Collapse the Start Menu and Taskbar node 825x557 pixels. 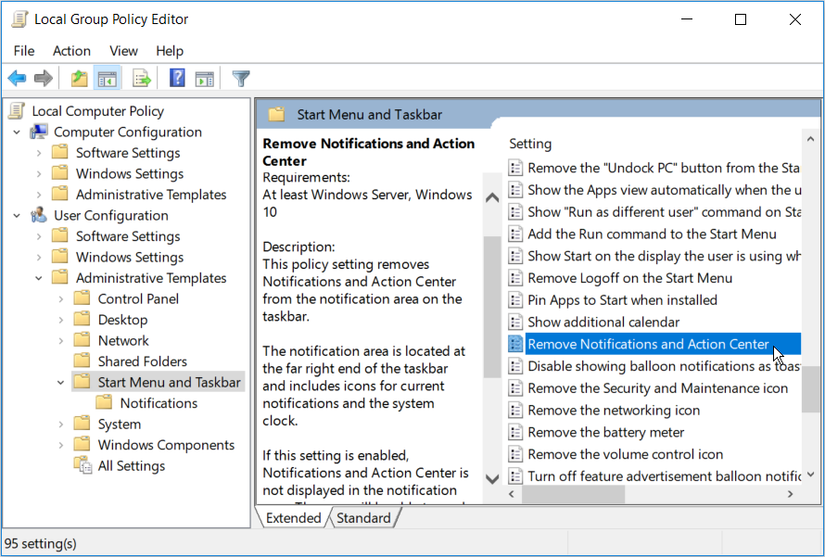point(61,382)
